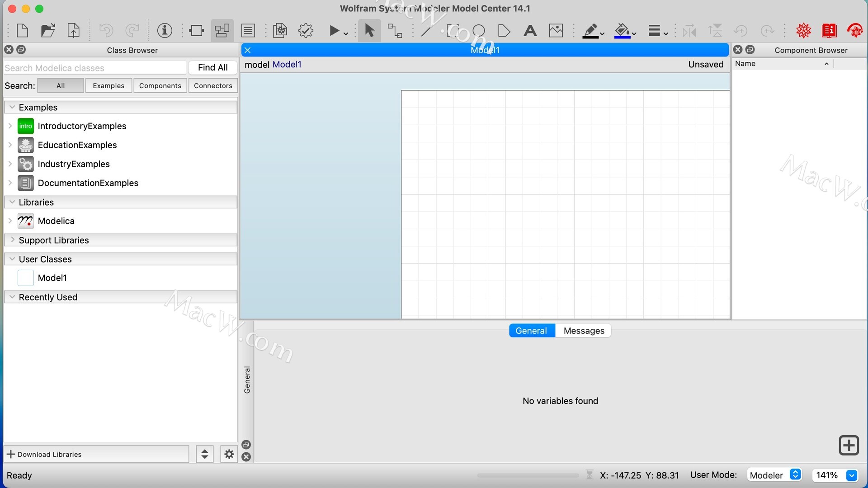
Task: Switch to Diagram view
Action: [x=222, y=31]
